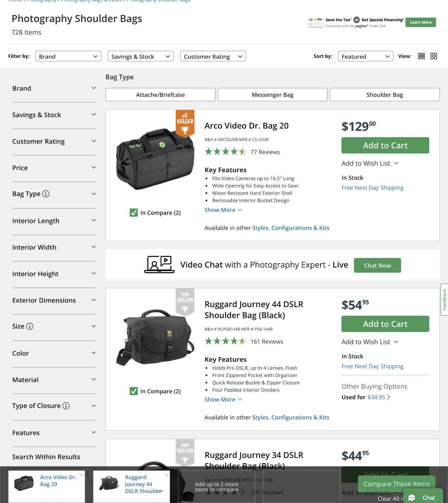Uncheck compare for Ruggard Journey 44 bag
Screen dimensions: 448x503
(x=134, y=391)
